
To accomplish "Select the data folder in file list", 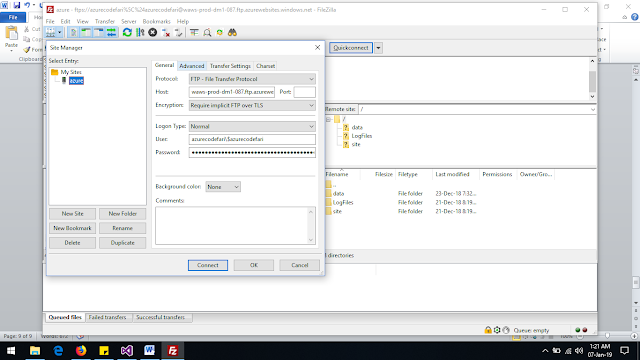I will tap(338, 193).
